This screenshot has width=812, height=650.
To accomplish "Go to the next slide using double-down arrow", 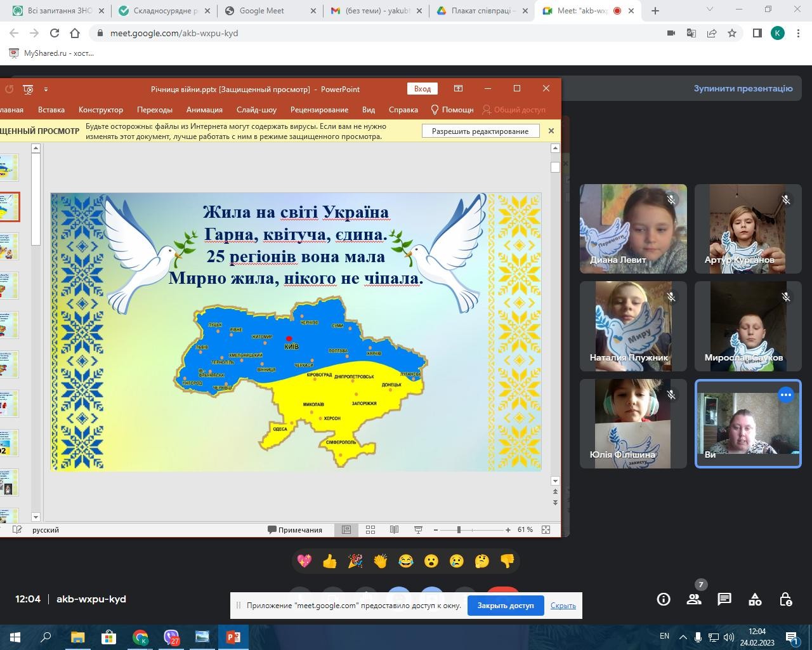I will (556, 502).
